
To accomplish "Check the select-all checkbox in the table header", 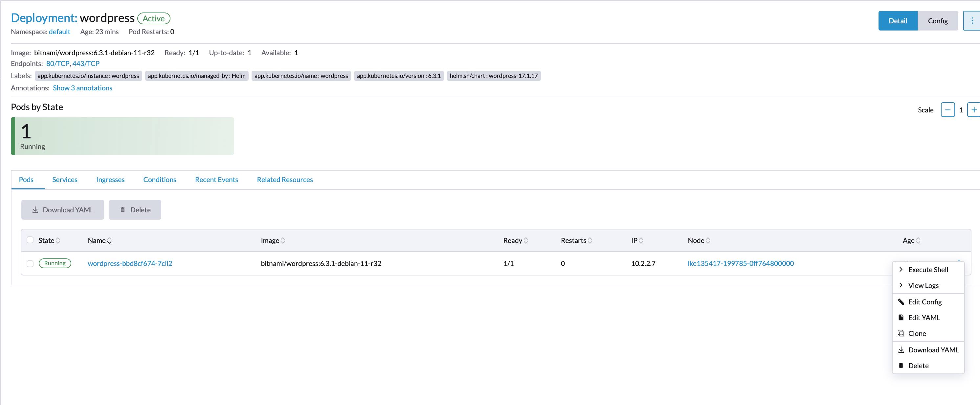I will pyautogui.click(x=31, y=240).
